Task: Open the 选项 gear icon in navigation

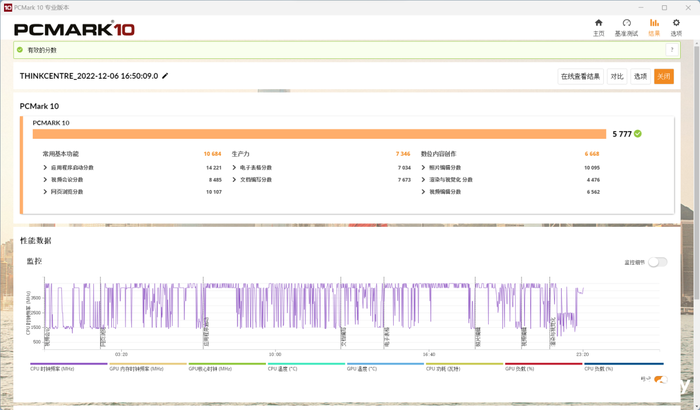Action: pos(676,26)
